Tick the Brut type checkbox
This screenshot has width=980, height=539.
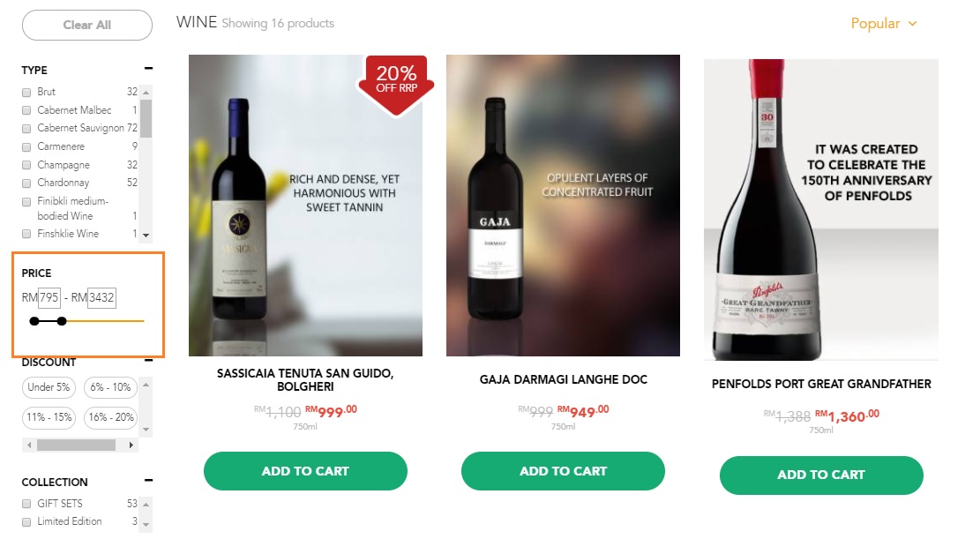click(26, 92)
